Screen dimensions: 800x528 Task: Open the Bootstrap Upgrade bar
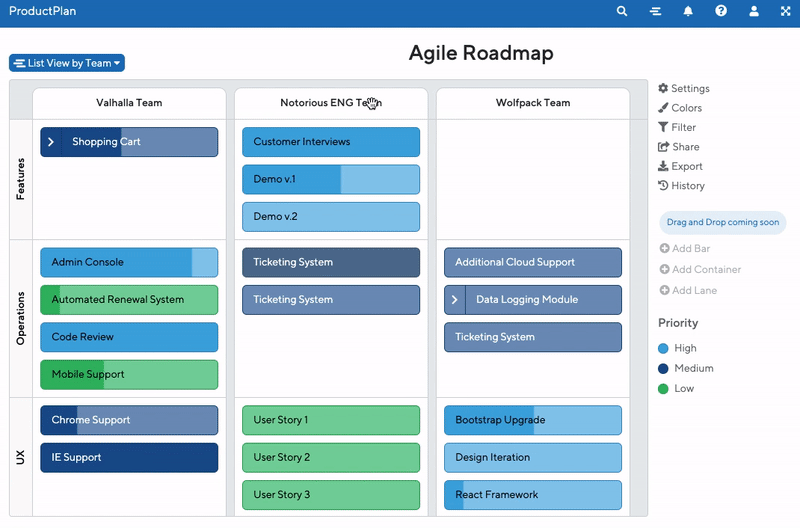coord(533,420)
